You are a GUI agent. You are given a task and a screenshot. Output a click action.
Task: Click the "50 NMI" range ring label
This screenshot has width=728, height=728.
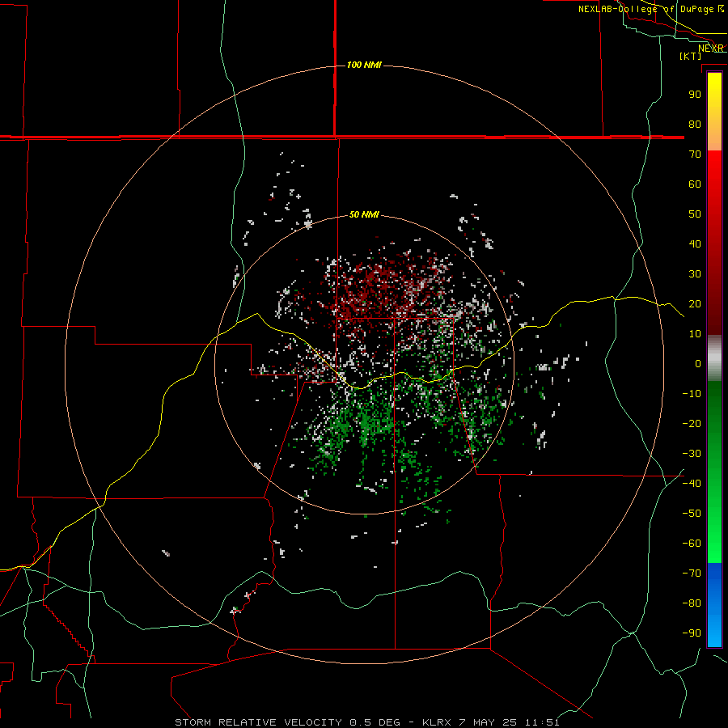pos(364,214)
